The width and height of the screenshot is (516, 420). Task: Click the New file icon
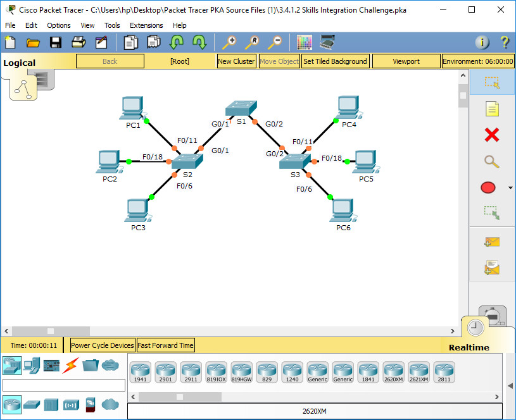click(x=10, y=42)
